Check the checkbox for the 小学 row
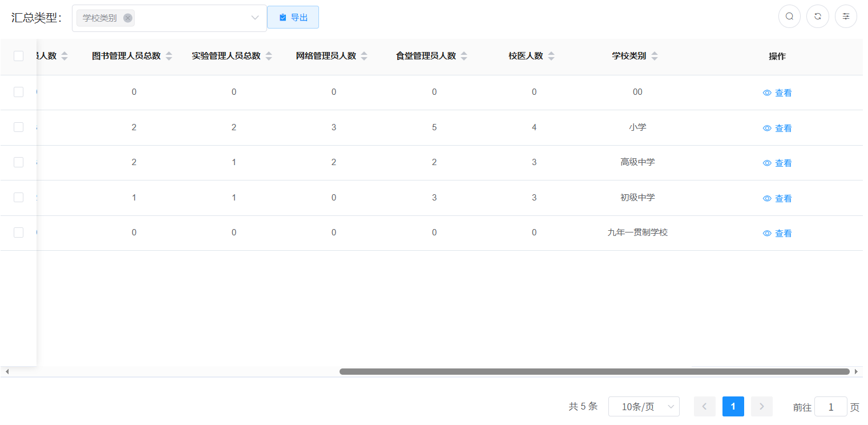The height and width of the screenshot is (425, 868). pyautogui.click(x=18, y=127)
